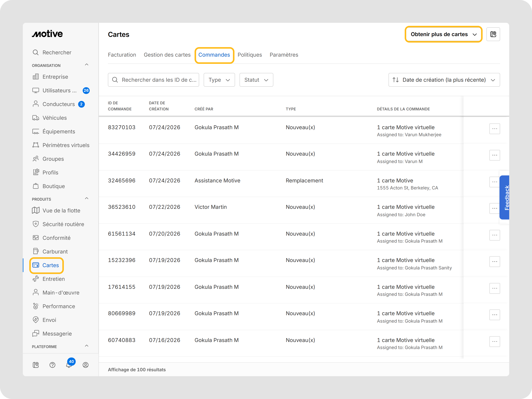The height and width of the screenshot is (399, 532).
Task: Click date 07/16/2026 in the table
Action: click(165, 340)
